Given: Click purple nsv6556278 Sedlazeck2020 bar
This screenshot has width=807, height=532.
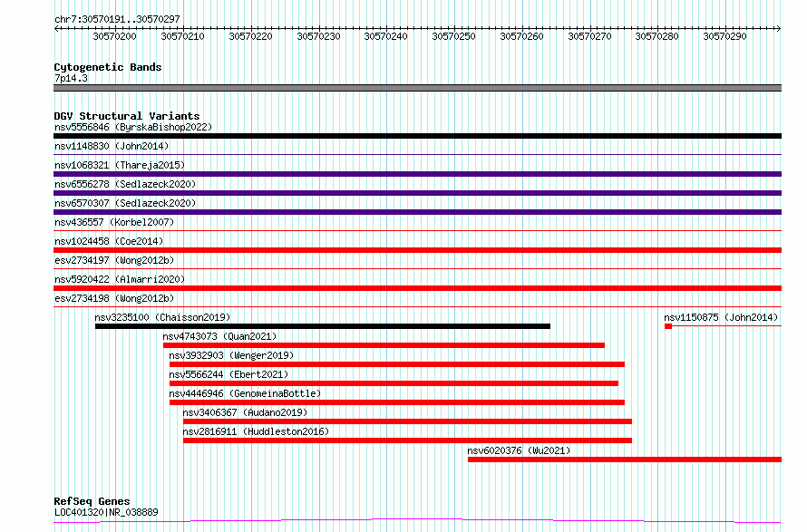Looking at the screenshot, I should click(417, 193).
